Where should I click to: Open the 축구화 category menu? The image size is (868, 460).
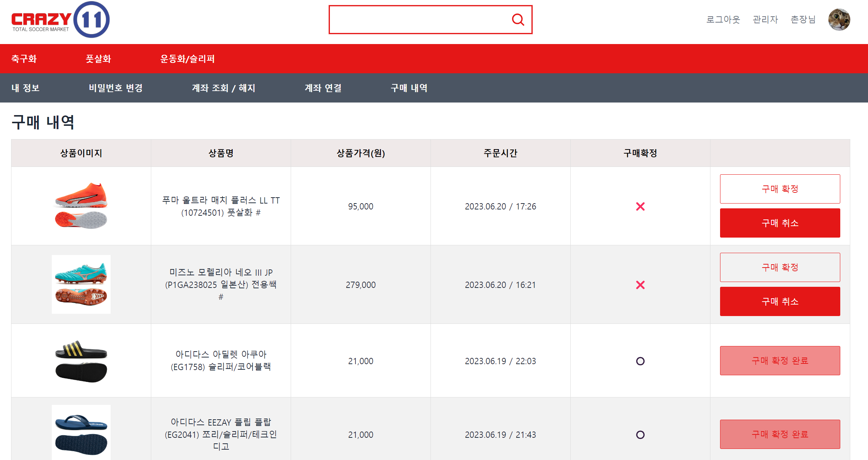(x=24, y=59)
